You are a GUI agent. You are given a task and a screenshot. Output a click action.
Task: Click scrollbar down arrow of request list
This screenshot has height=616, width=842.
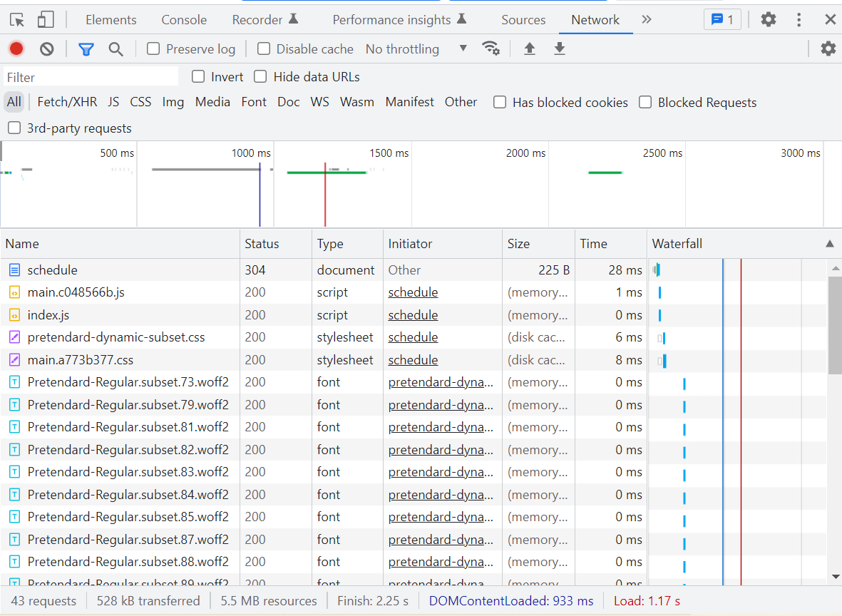click(835, 577)
